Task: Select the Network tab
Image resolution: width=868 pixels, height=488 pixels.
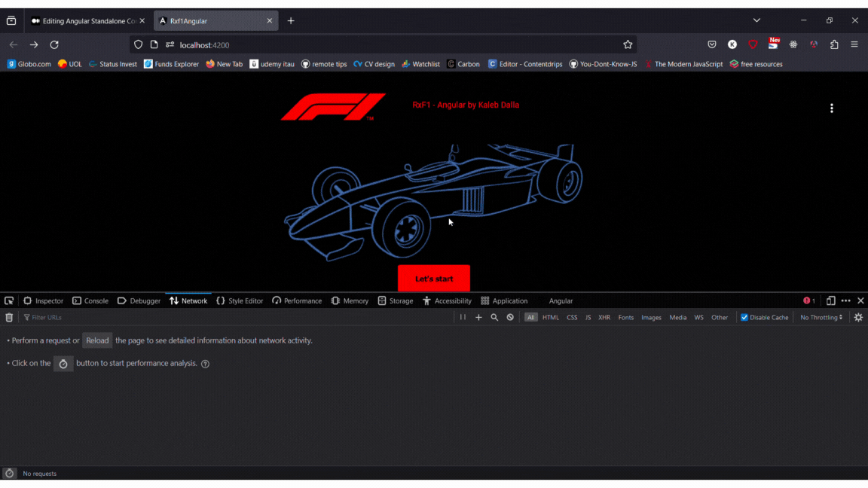Action: 188,301
